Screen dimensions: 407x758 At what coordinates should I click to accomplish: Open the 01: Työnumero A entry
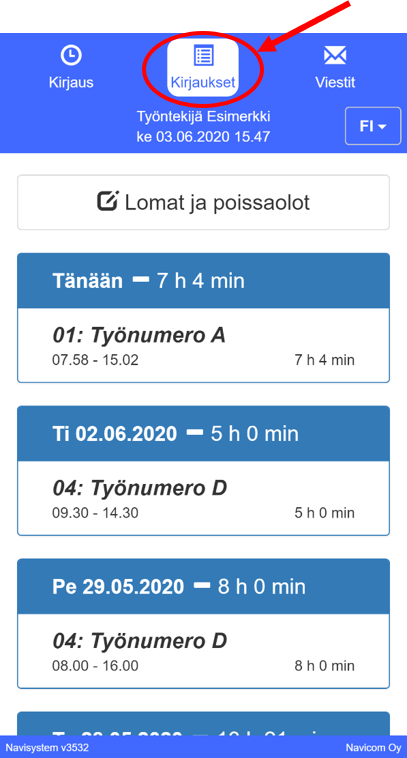[204, 345]
